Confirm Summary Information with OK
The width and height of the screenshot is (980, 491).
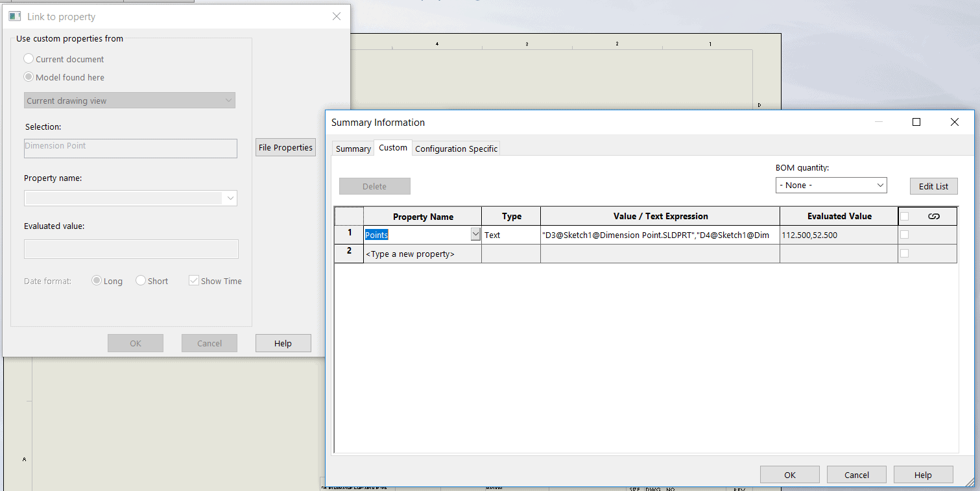click(x=789, y=475)
